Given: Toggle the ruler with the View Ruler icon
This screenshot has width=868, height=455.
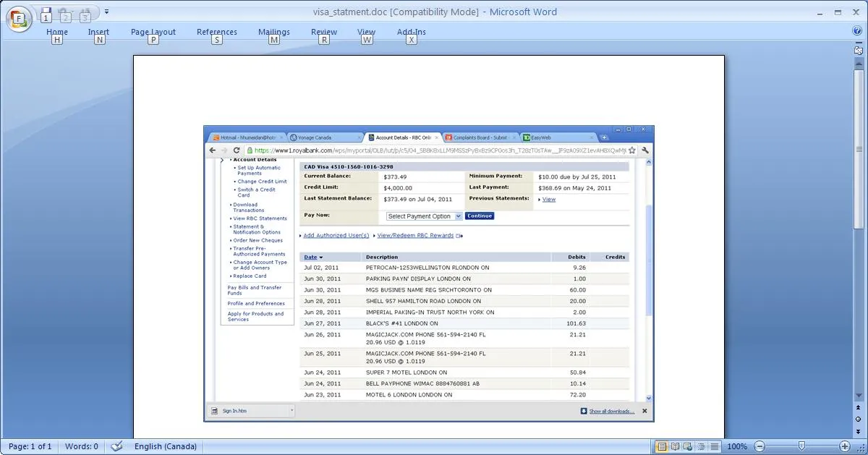Looking at the screenshot, I should pyautogui.click(x=859, y=50).
